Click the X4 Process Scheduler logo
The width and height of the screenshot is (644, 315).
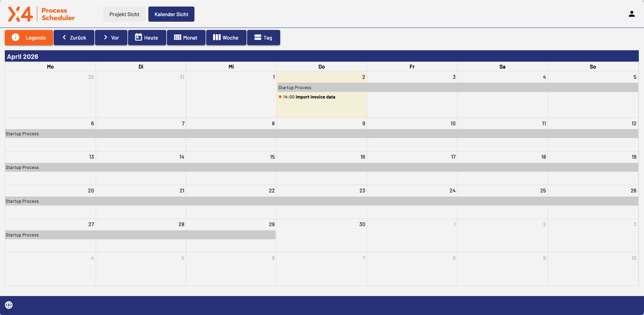[x=41, y=14]
